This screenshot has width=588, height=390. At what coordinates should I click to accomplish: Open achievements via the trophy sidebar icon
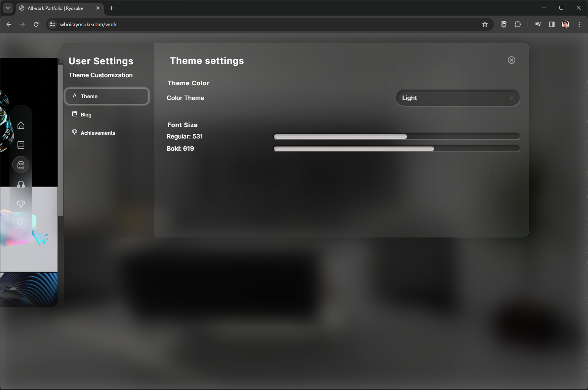click(21, 204)
